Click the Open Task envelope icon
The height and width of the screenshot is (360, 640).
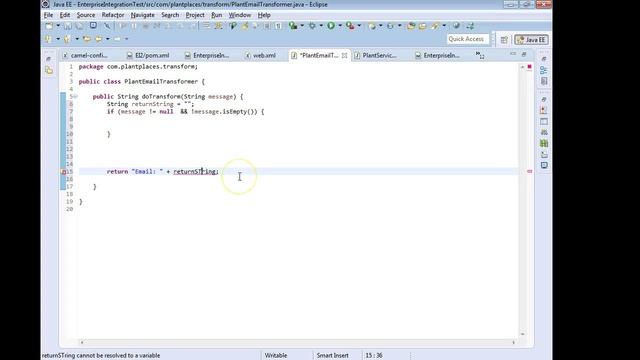(x=422, y=26)
